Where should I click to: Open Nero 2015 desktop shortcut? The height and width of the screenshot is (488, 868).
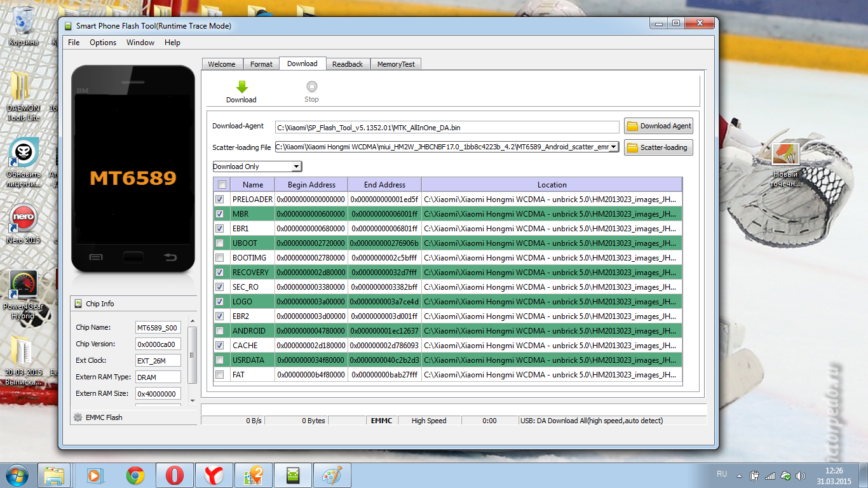pos(23,220)
